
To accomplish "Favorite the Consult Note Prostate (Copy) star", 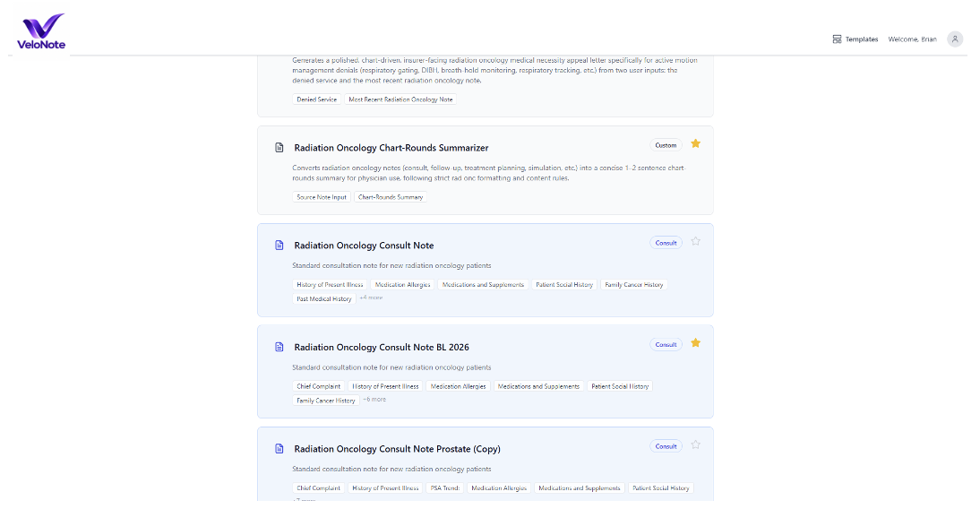I will 696,445.
